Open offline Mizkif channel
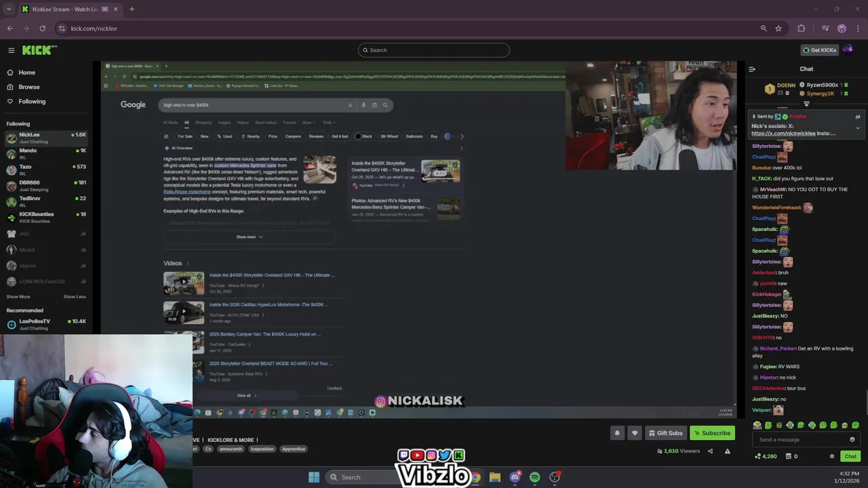 [46, 249]
